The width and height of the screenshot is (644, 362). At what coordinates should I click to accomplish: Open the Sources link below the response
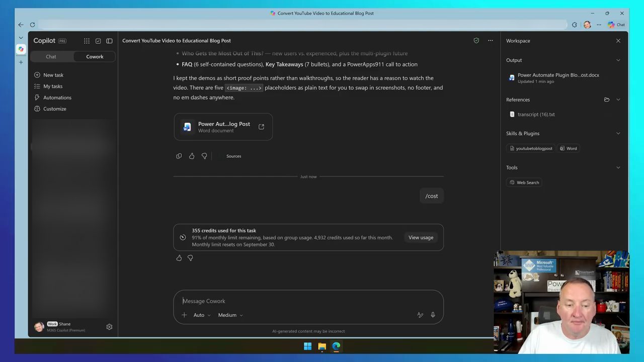(x=233, y=156)
